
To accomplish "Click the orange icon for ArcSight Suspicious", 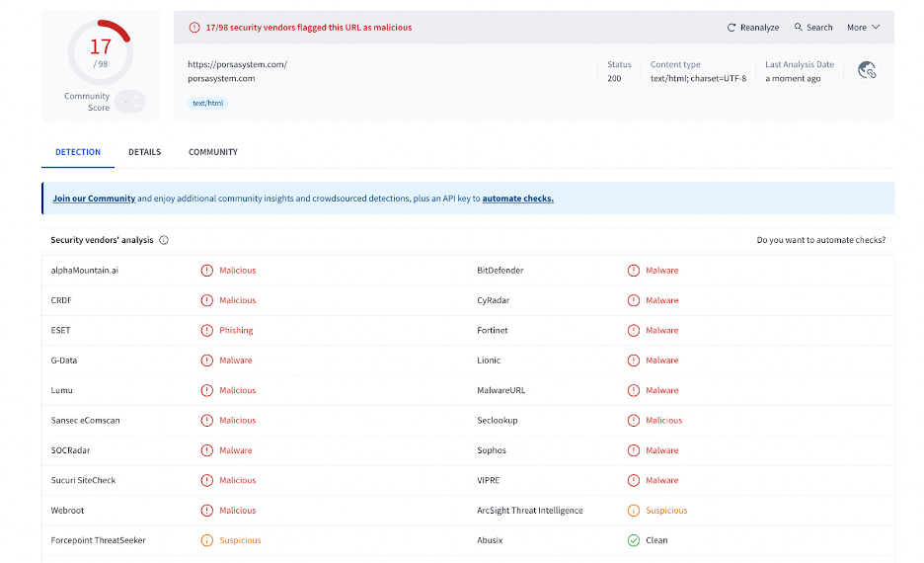I will (634, 511).
